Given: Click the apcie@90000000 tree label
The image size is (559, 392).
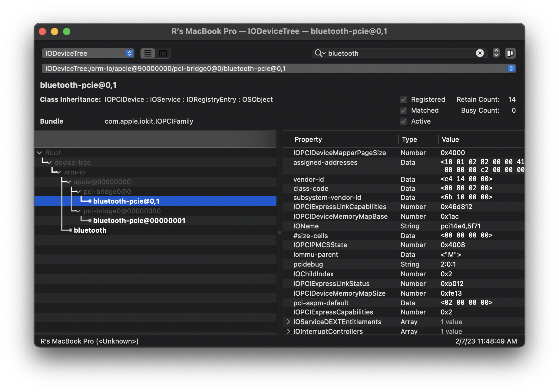Looking at the screenshot, I should tap(102, 182).
